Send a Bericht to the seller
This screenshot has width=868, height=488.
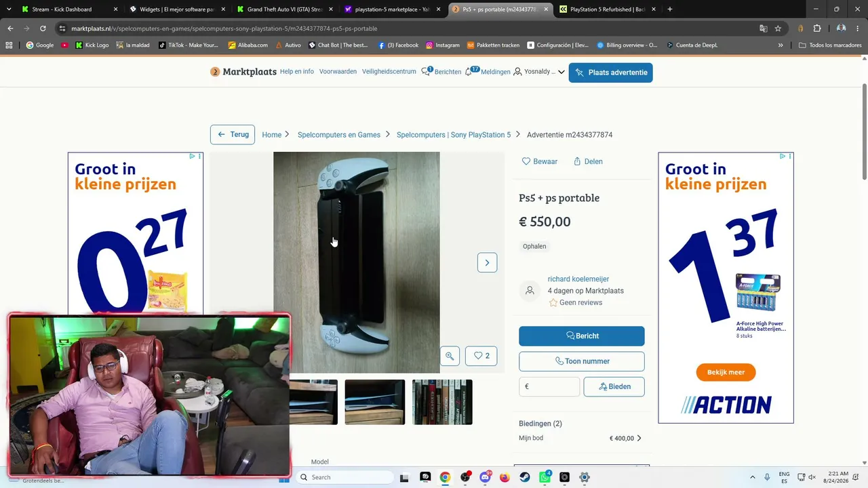point(582,336)
